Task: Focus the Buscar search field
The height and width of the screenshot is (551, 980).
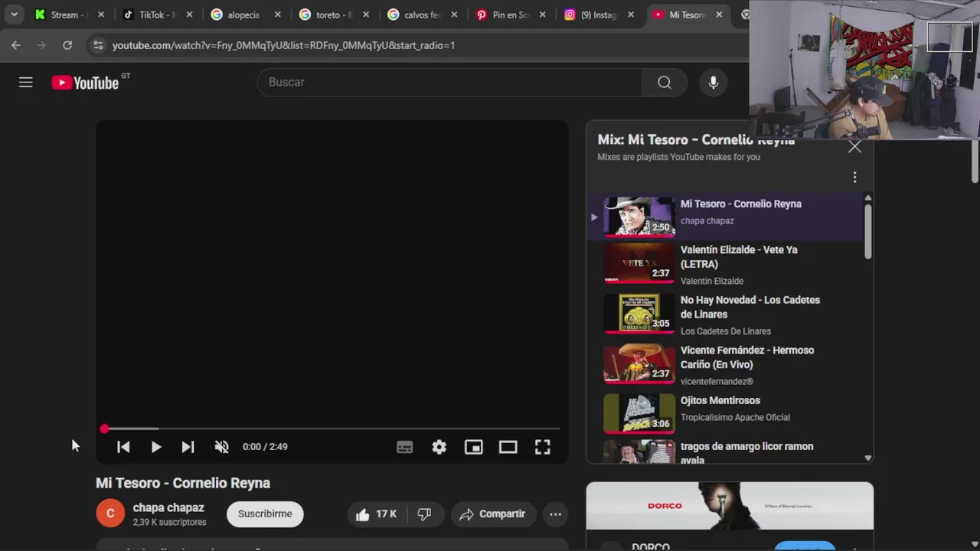Action: [x=449, y=82]
